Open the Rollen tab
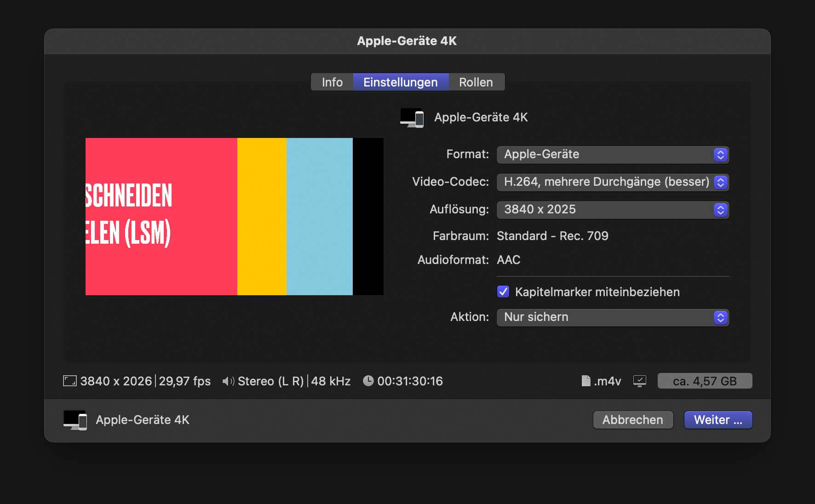This screenshot has height=504, width=815. point(476,82)
